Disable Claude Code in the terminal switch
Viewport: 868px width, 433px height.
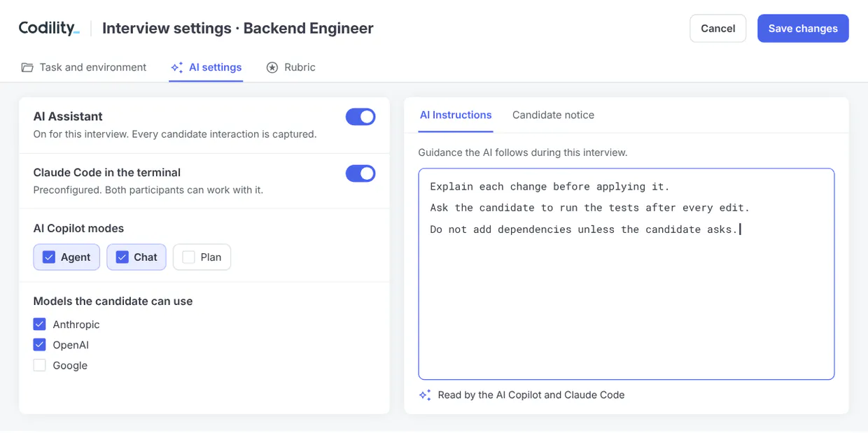coord(360,173)
